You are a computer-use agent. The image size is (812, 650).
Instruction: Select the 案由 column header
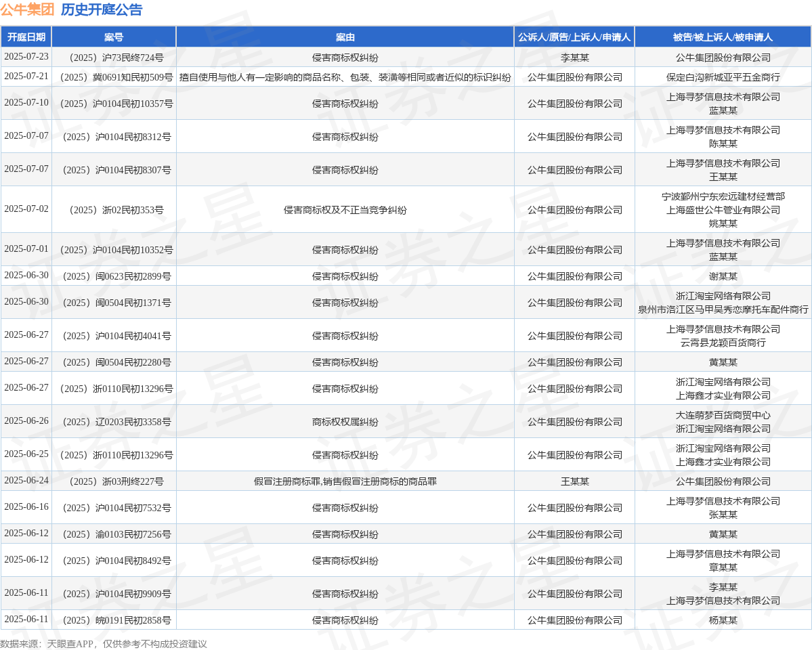point(345,37)
